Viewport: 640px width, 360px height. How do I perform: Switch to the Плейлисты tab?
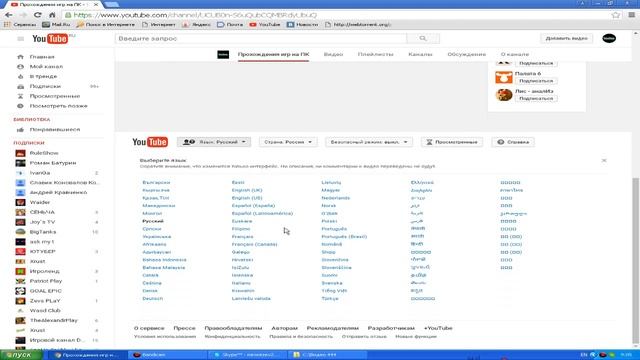[x=376, y=54]
